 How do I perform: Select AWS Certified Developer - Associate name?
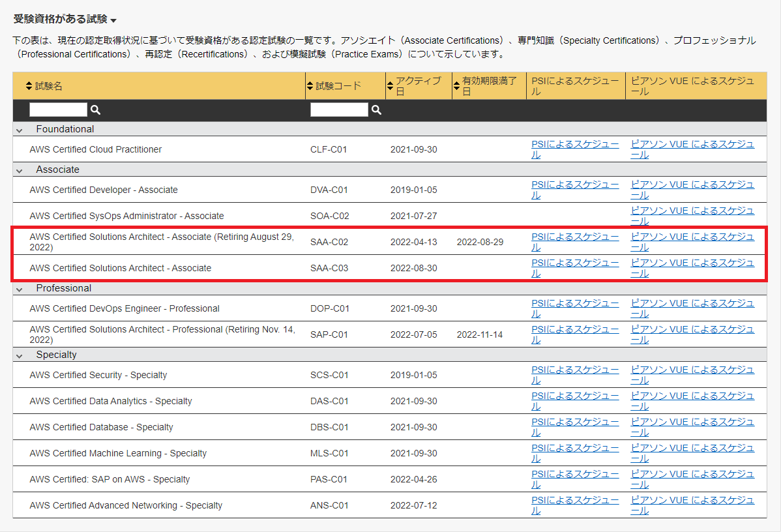point(104,190)
